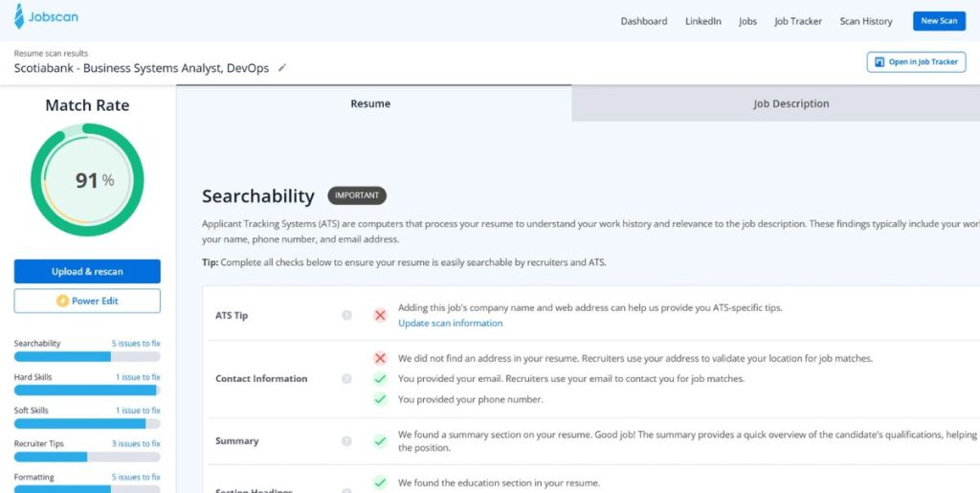The image size is (980, 493).
Task: Open LinkedIn navigation item
Action: click(703, 21)
